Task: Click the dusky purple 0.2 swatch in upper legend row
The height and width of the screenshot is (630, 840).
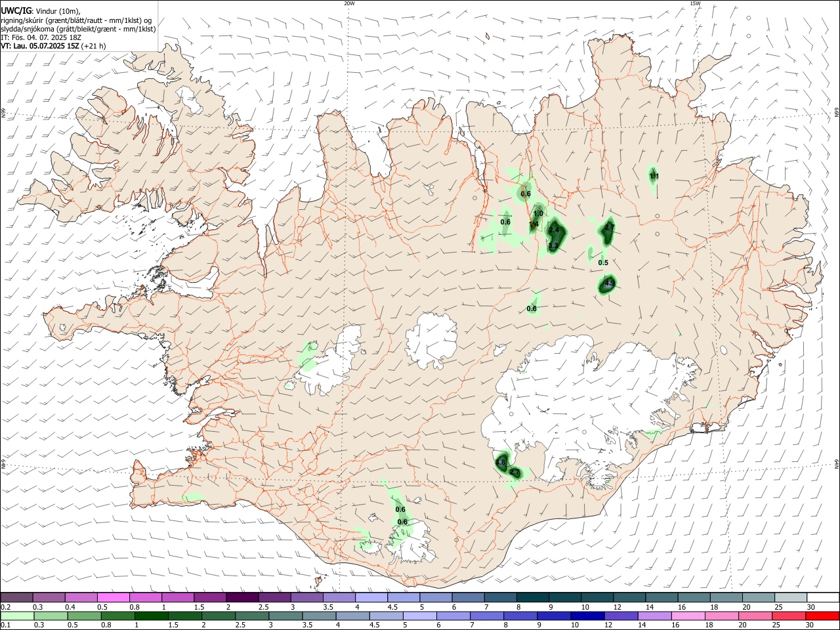Action: (x=16, y=597)
